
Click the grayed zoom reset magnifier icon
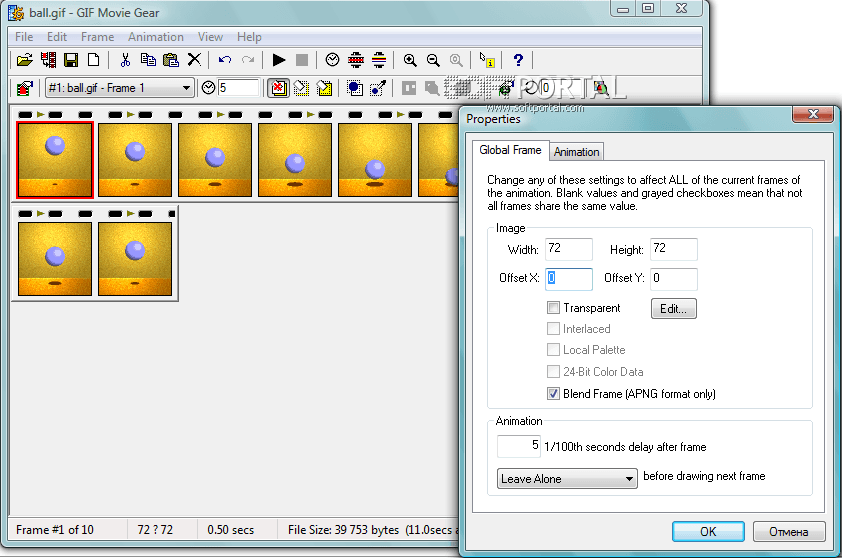point(456,60)
